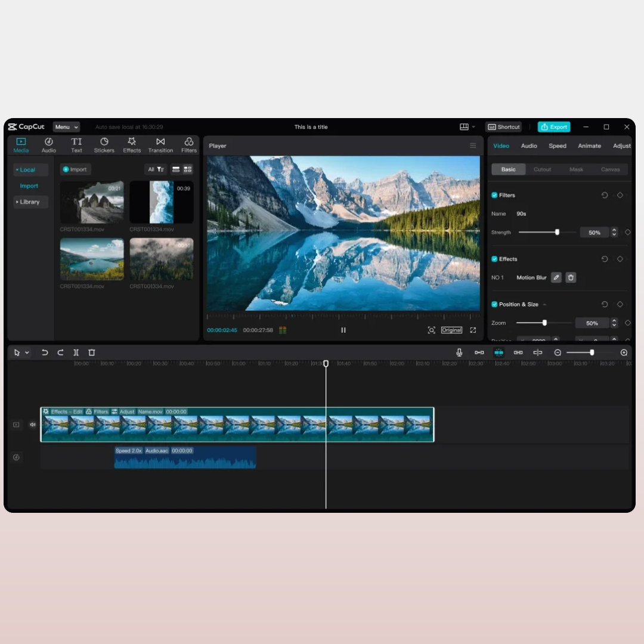644x644 pixels.
Task: Click the split clip tool icon
Action: click(76, 352)
